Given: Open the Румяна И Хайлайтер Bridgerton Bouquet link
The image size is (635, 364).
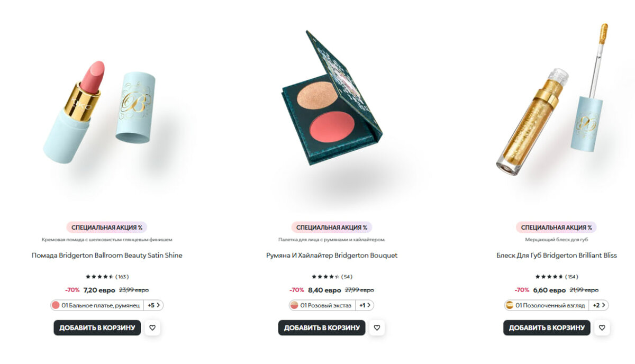Looking at the screenshot, I should 332,256.
